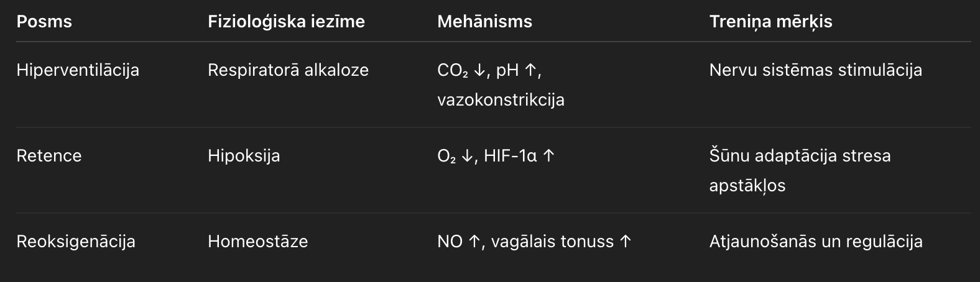Click the O₂ HIF-1α mechanism cell

[x=496, y=155]
